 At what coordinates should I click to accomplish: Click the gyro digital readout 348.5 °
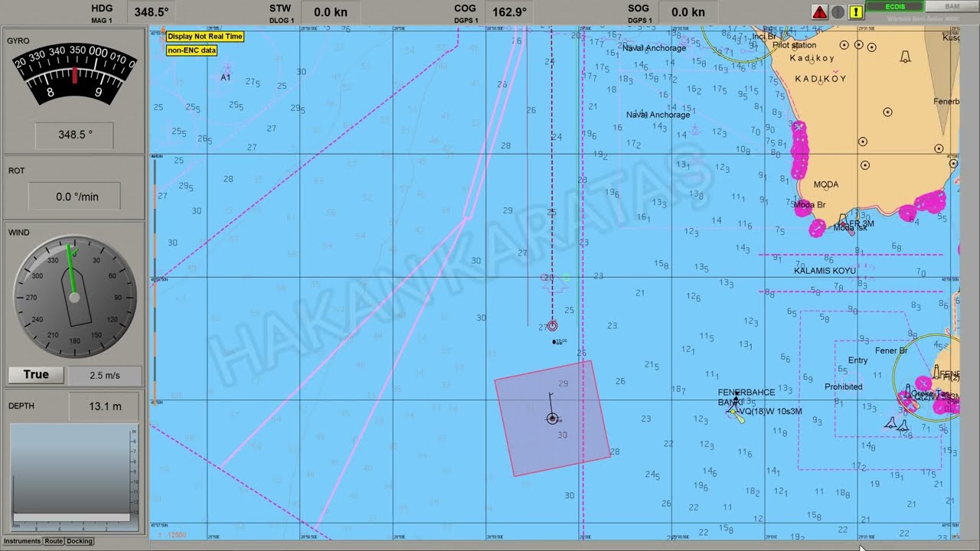click(x=74, y=135)
